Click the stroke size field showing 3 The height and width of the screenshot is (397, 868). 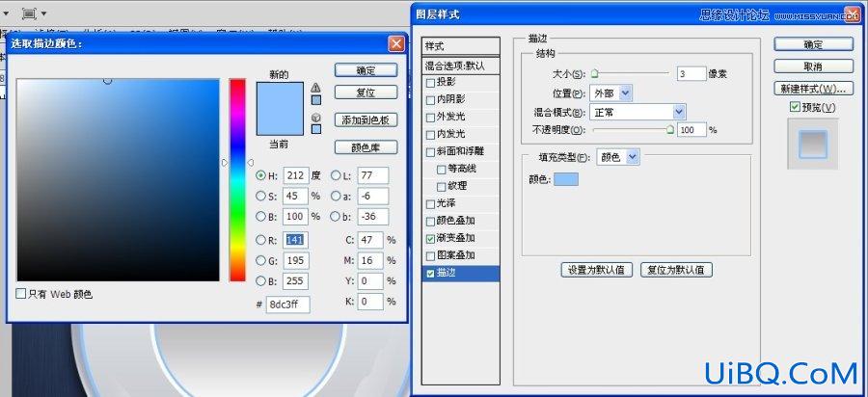(x=692, y=73)
